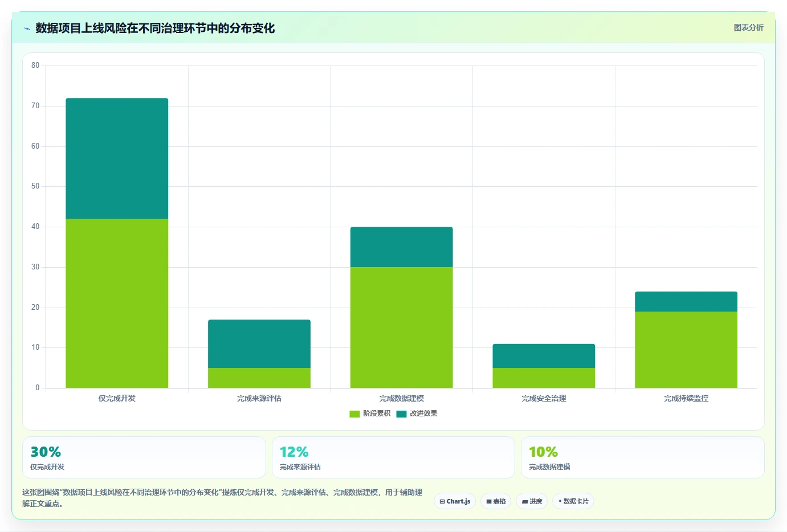Toggle the 阶段累积 legend swatch

click(x=354, y=414)
